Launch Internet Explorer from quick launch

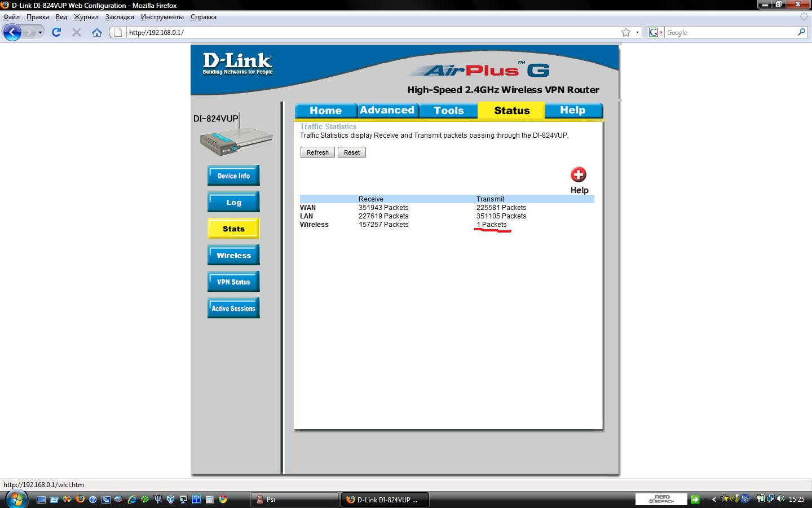point(132,500)
